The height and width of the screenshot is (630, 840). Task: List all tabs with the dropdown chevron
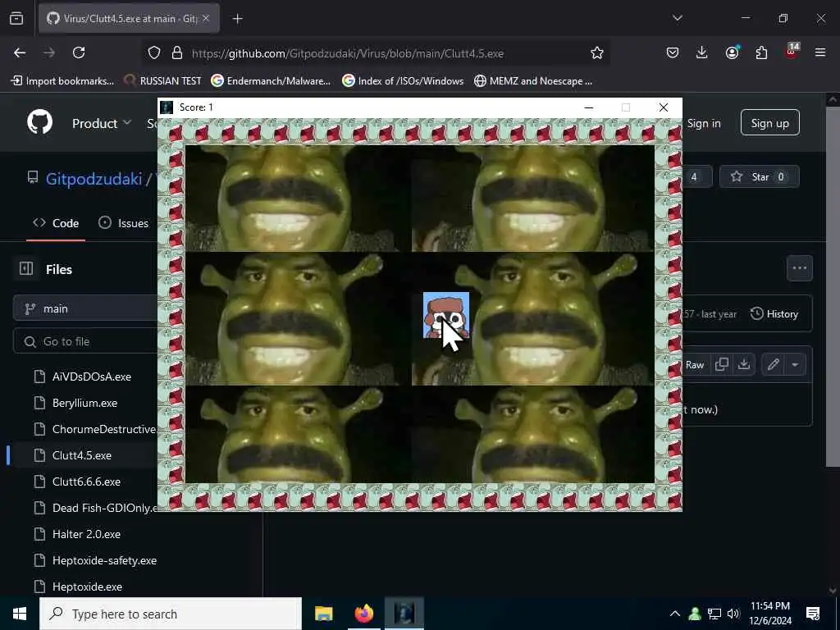tap(678, 18)
